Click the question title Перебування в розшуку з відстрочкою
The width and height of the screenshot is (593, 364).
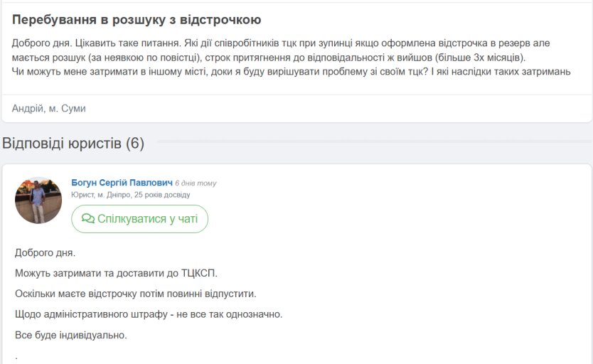pos(137,20)
